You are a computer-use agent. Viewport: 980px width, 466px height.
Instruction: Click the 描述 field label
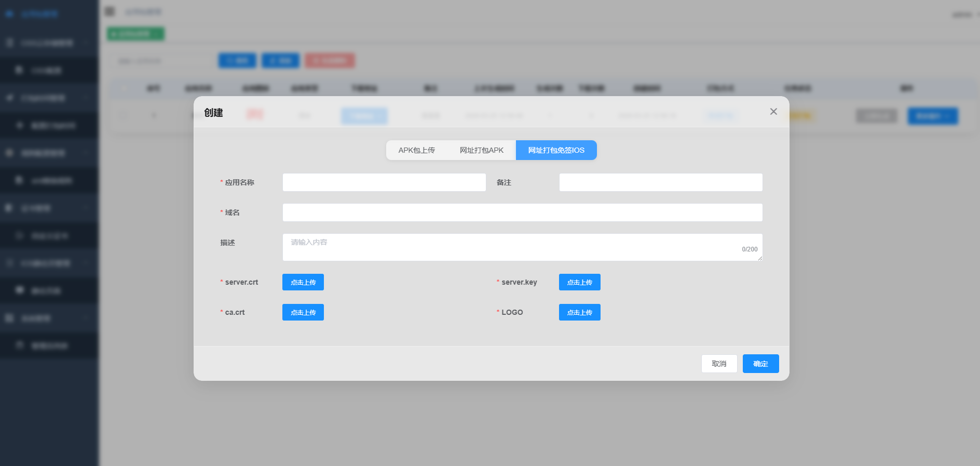[227, 243]
